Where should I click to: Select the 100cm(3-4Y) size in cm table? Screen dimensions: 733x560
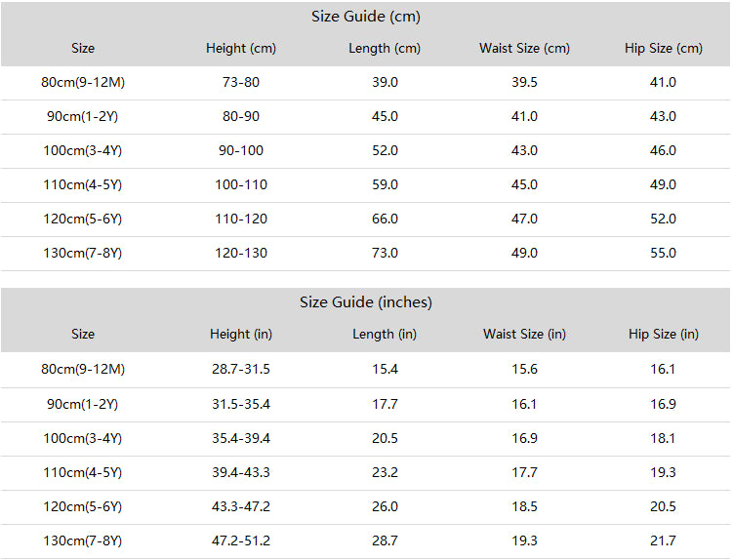pos(83,150)
